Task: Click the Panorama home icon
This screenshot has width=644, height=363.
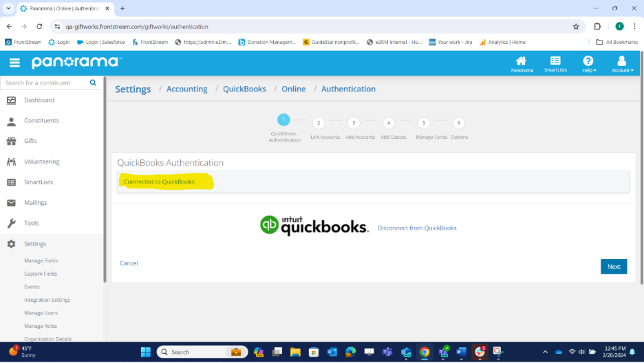Action: tap(522, 64)
